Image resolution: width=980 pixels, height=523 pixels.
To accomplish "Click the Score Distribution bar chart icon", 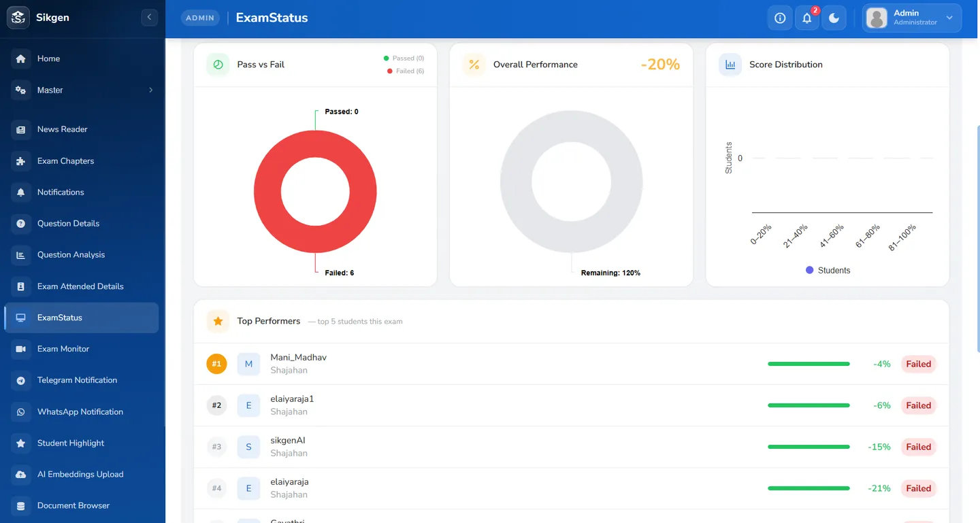I will coord(730,65).
